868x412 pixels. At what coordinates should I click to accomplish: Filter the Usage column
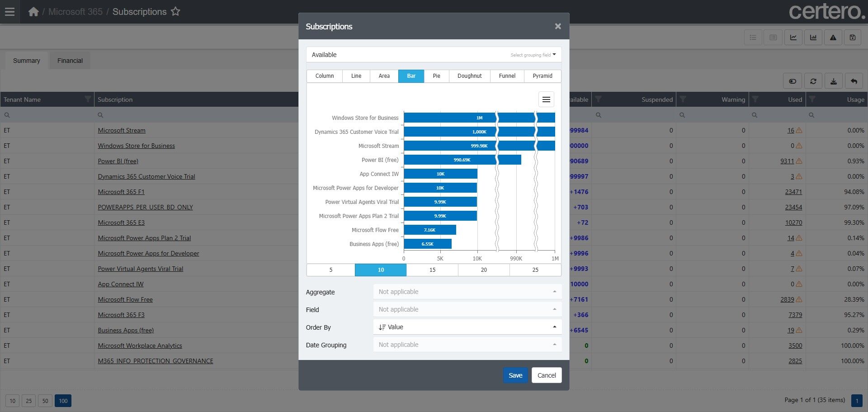point(812,99)
